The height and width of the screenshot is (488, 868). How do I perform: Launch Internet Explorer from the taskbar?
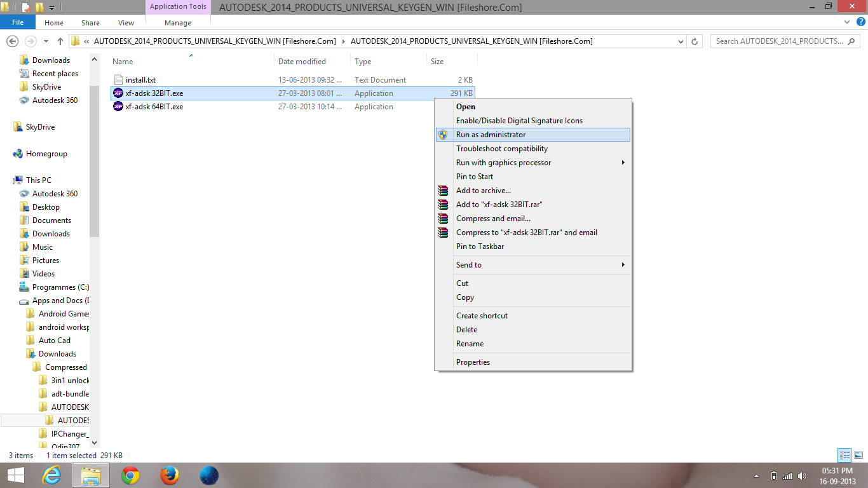(51, 475)
